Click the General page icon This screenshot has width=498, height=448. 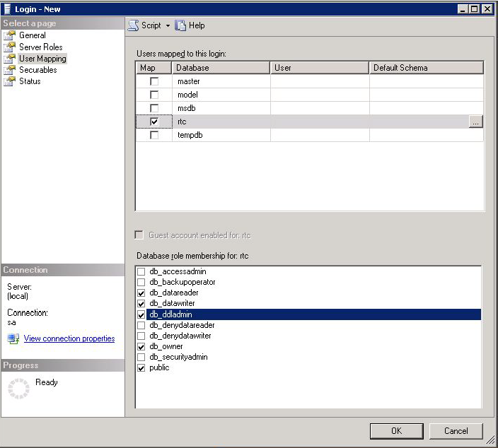pyautogui.click(x=10, y=35)
